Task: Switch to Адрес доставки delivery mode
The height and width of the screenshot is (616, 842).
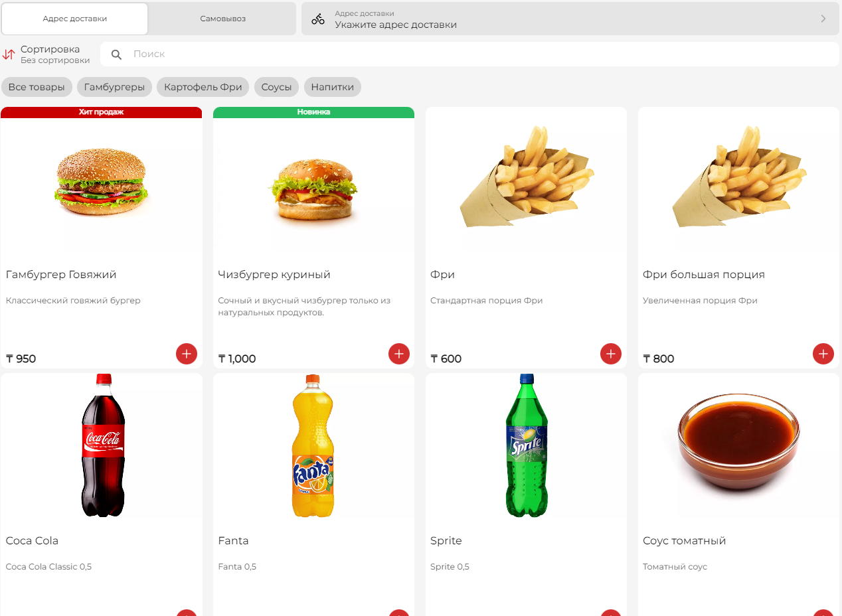Action: point(75,19)
